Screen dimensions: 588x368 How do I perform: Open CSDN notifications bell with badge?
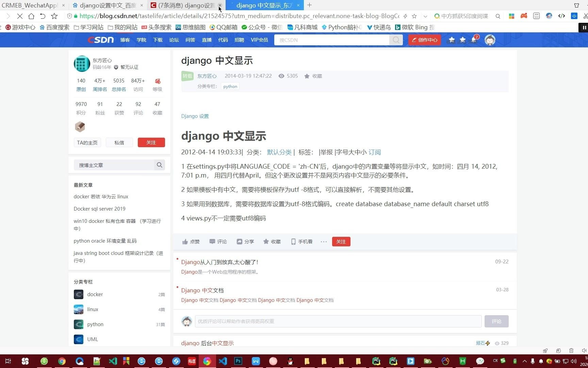(x=474, y=40)
